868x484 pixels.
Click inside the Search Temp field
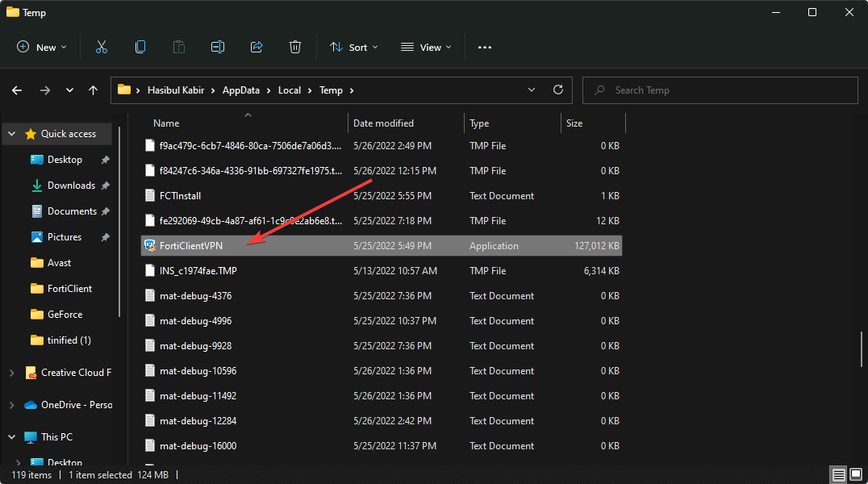click(720, 90)
